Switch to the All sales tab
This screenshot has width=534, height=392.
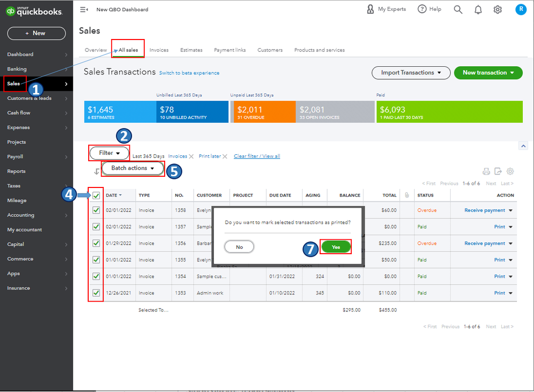(128, 50)
